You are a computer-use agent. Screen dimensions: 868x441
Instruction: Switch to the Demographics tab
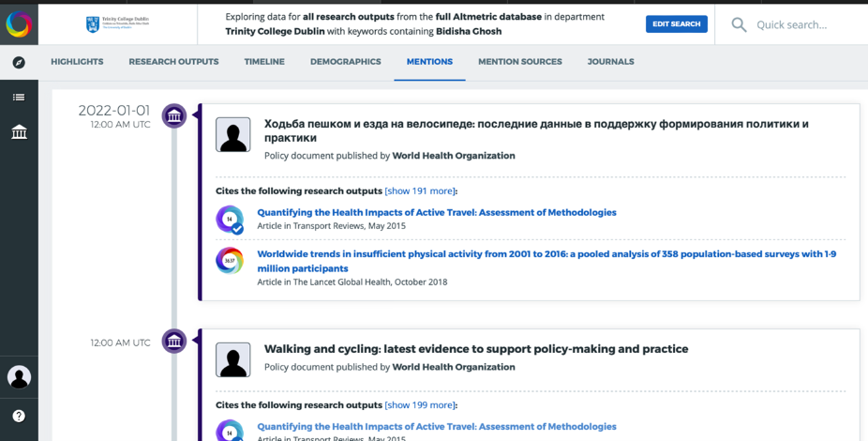(x=346, y=62)
